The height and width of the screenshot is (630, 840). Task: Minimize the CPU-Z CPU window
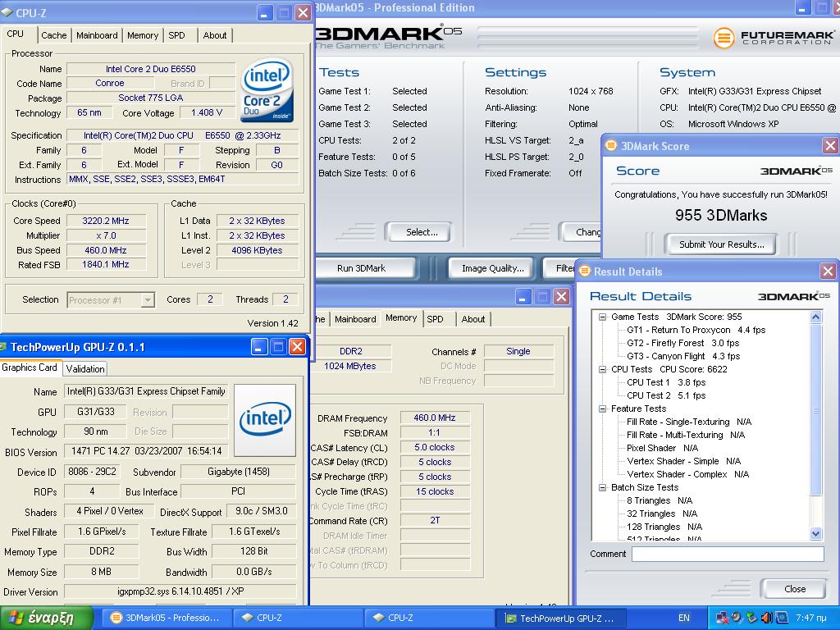pos(265,13)
